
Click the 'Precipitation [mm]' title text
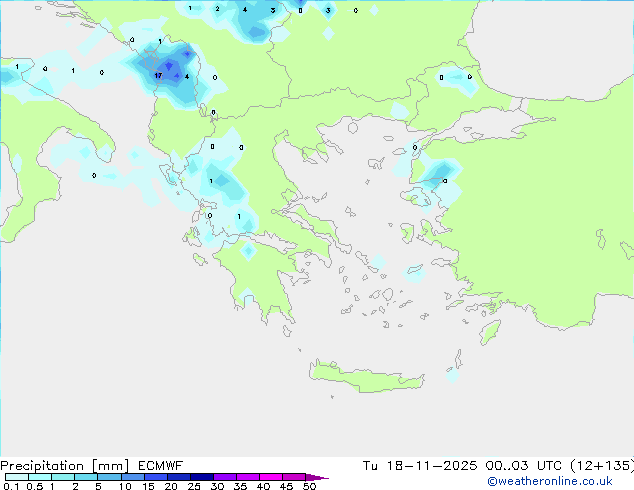[65, 466]
